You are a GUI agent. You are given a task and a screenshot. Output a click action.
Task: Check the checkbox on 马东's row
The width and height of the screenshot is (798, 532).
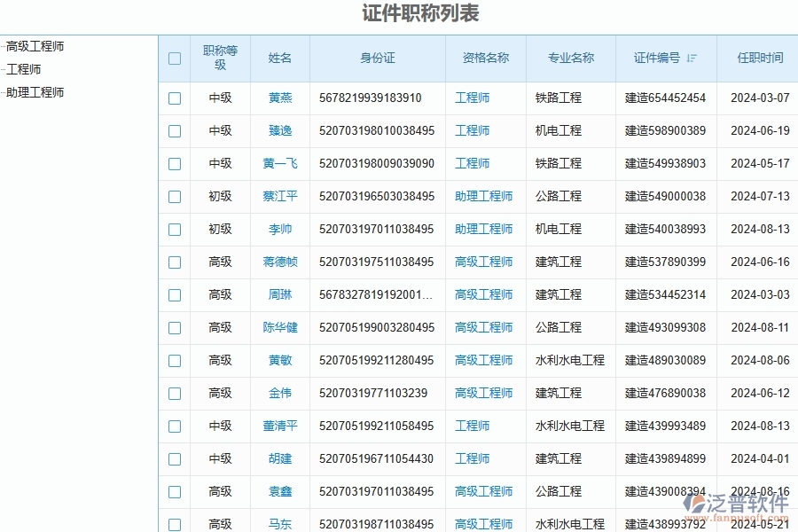(174, 524)
